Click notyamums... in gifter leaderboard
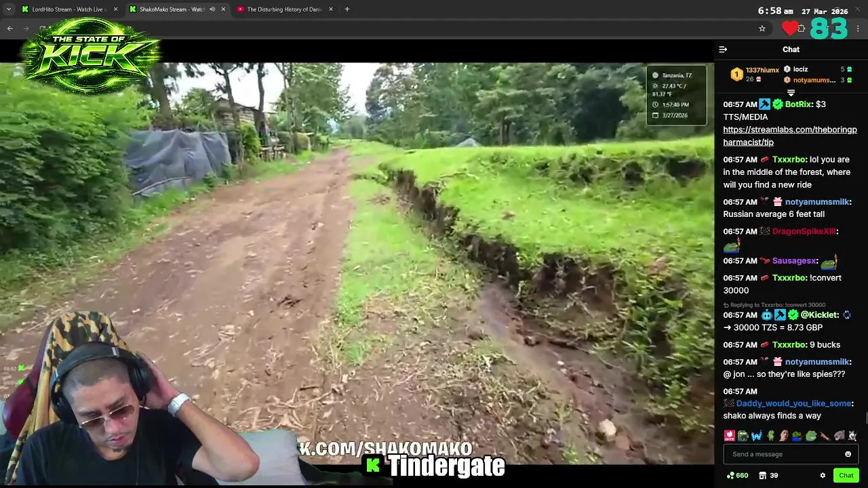868x488 pixels. click(x=814, y=80)
